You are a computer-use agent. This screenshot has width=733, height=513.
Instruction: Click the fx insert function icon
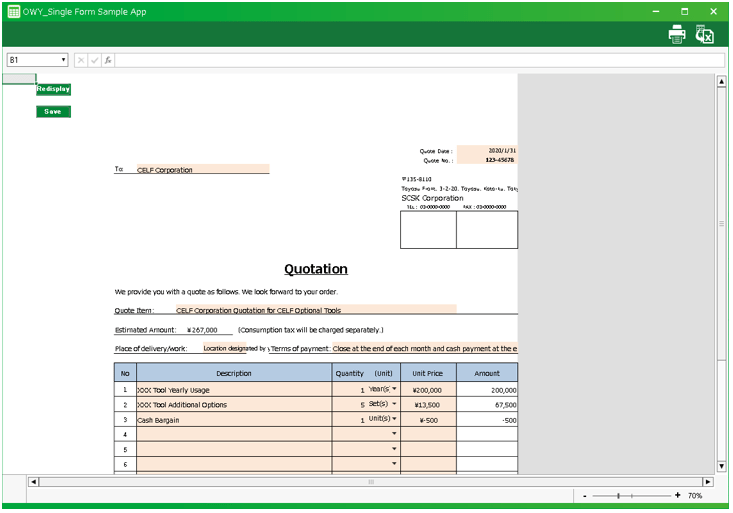[x=108, y=60]
